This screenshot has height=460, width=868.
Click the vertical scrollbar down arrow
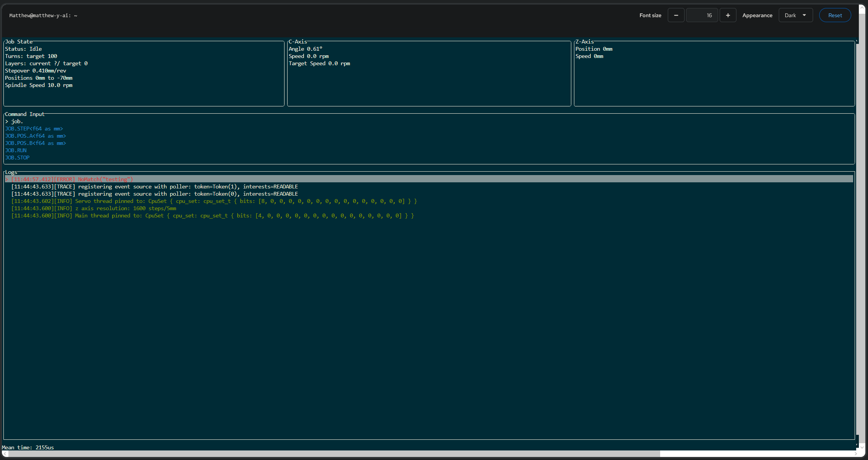pos(862,447)
